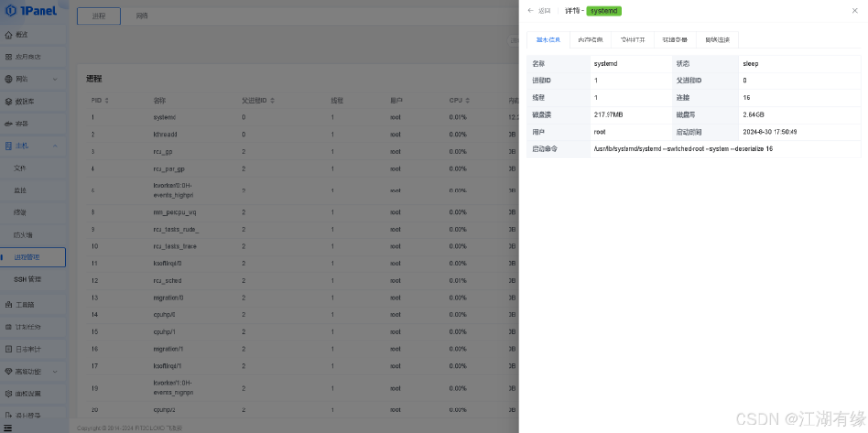Screen dimensions: 868x433
Task: Switch to the 进程 tab
Action: click(x=99, y=16)
